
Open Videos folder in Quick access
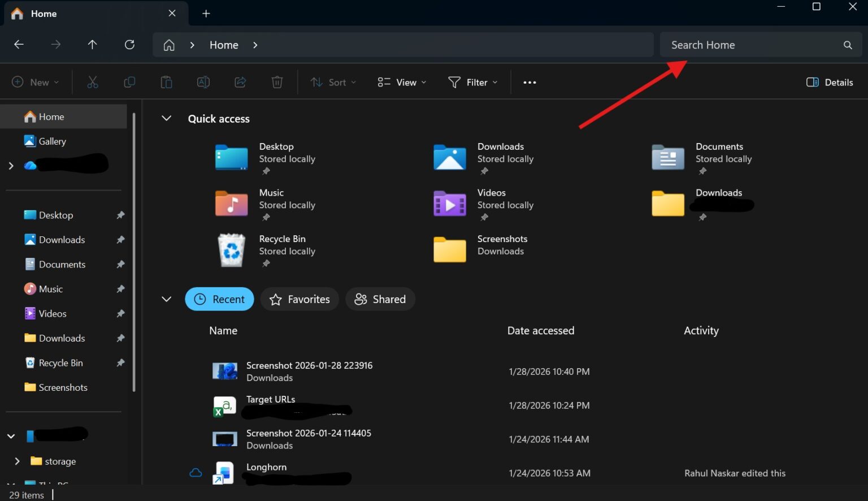click(484, 204)
